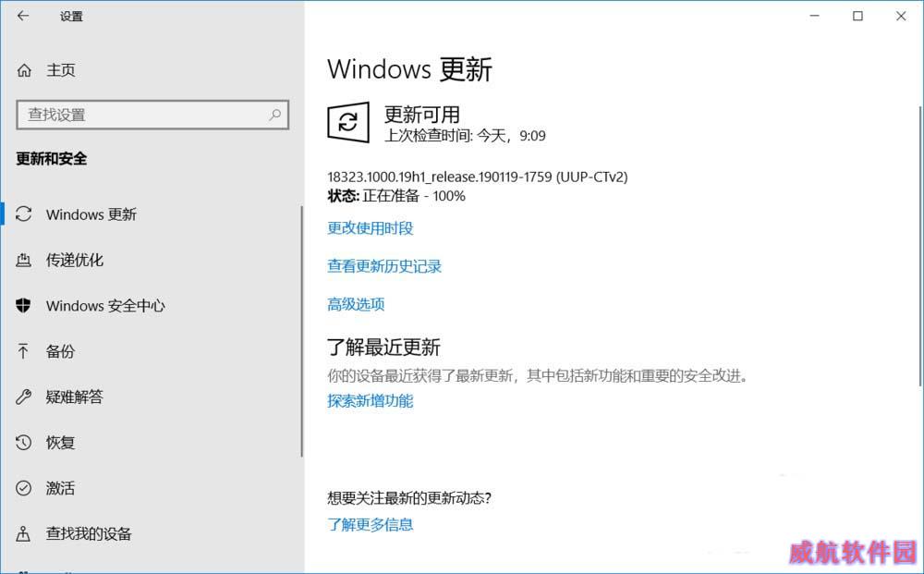Screen dimensions: 924x574
Task: Click the 传递优化 delivery icon
Action: [x=24, y=260]
